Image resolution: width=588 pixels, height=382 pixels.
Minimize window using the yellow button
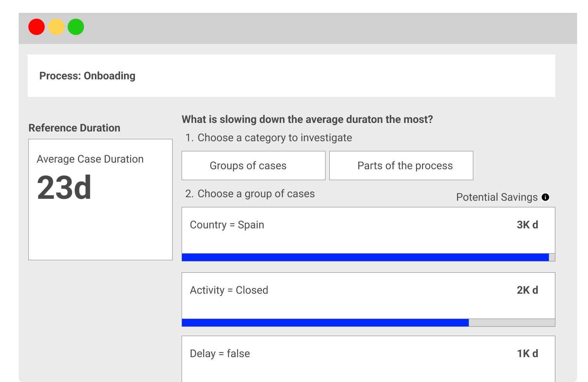[56, 27]
